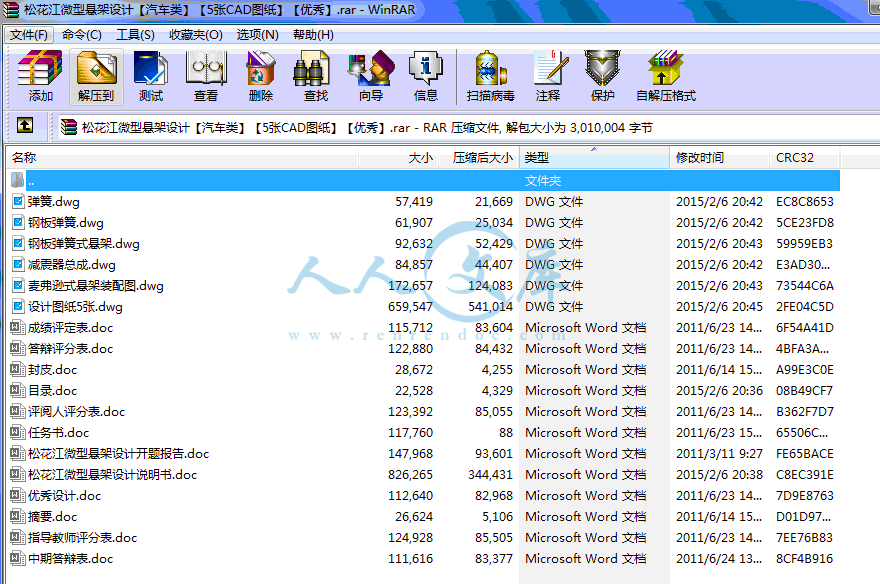Click the packed size value 88

point(506,433)
